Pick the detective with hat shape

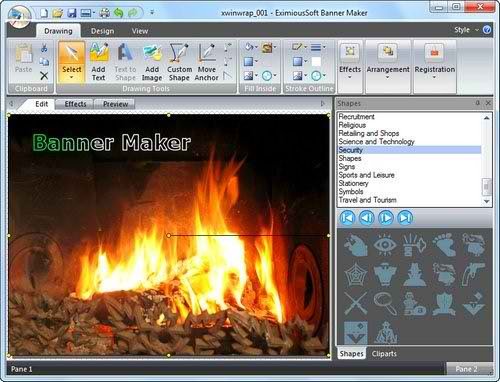click(x=415, y=275)
